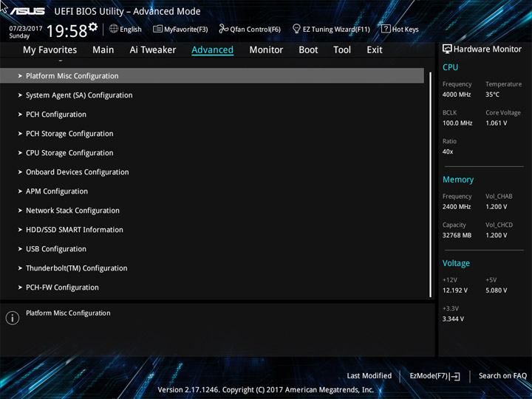Open the My Favorites tab
Viewport: 532px width, 399px height.
[50, 50]
